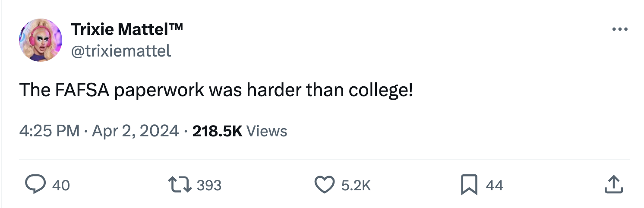
Task: Click the reply count 40
Action: pos(60,185)
